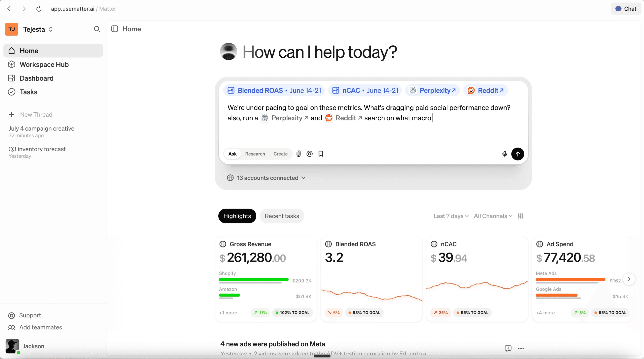Click the paperclip attachment icon
The width and height of the screenshot is (644, 359).
pyautogui.click(x=298, y=154)
